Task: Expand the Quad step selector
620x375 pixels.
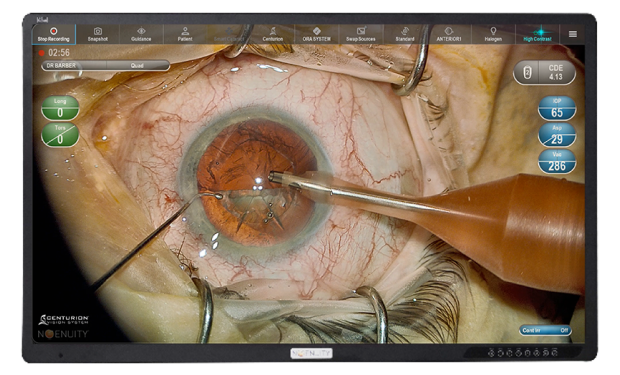Action: coord(138,66)
